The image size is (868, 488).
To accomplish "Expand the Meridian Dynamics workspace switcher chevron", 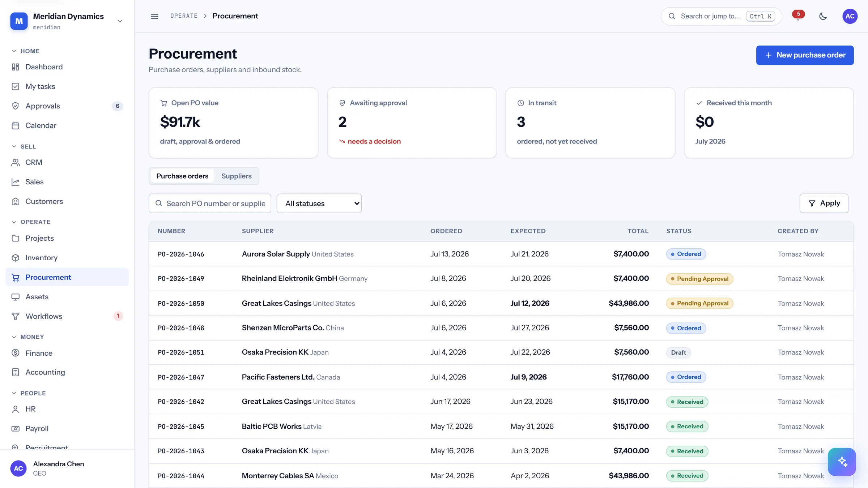I will [120, 21].
